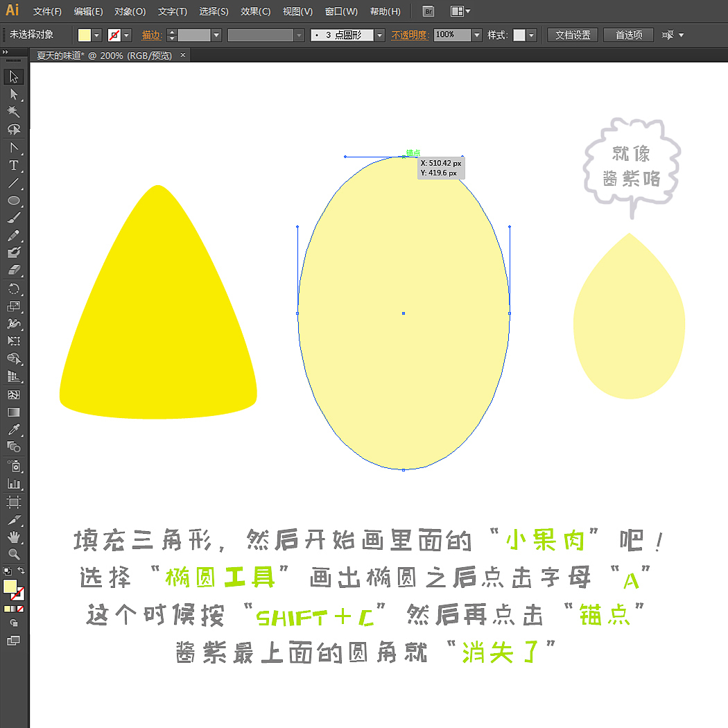Click the 描边 stroke panel link

pos(151,35)
